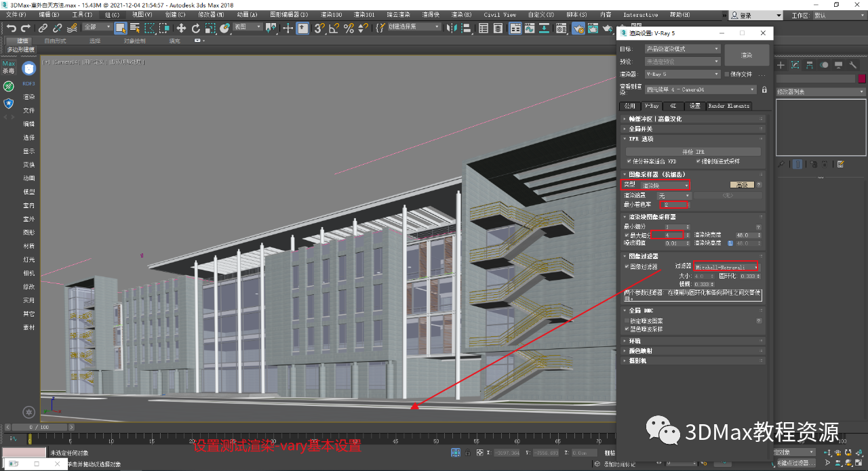Enable the 锁定噪波图案 checkbox
Viewport: 868px width, 471px height.
[627, 321]
